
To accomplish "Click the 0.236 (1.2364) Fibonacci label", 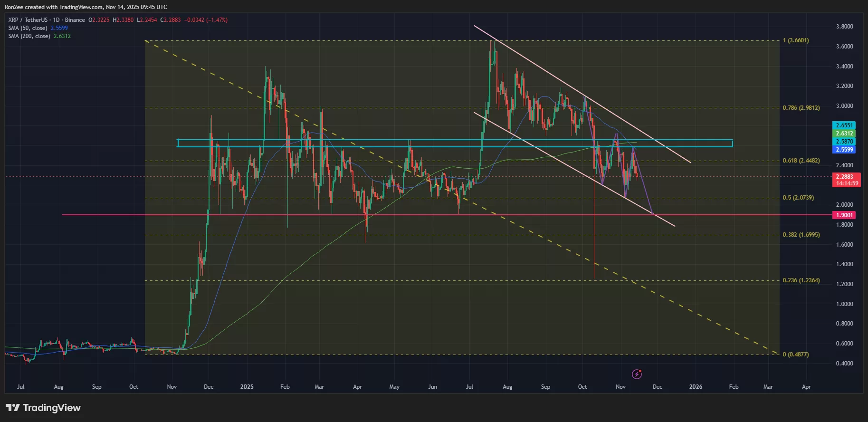I will [x=801, y=280].
